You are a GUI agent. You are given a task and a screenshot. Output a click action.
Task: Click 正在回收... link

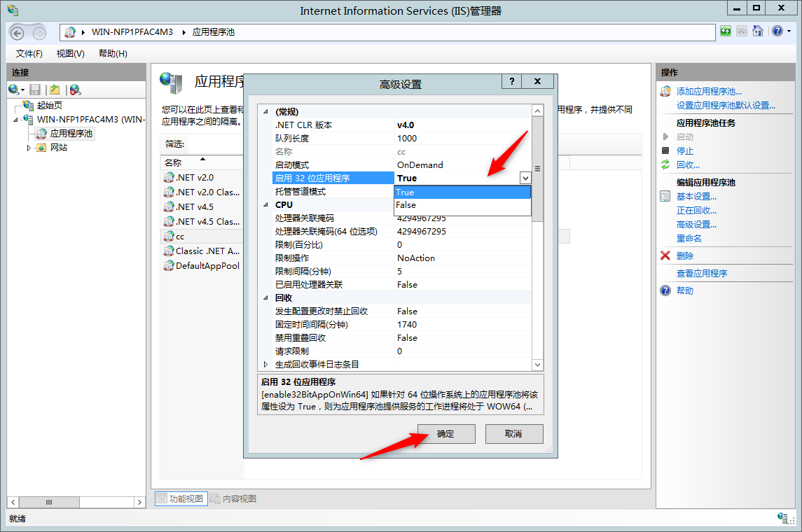click(696, 211)
